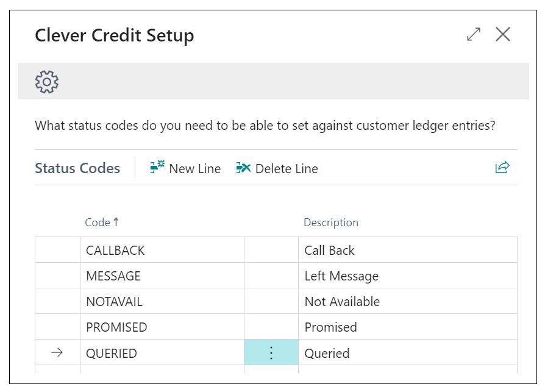Open the Clever Credit Setup title menu
The image size is (545, 392).
(115, 35)
